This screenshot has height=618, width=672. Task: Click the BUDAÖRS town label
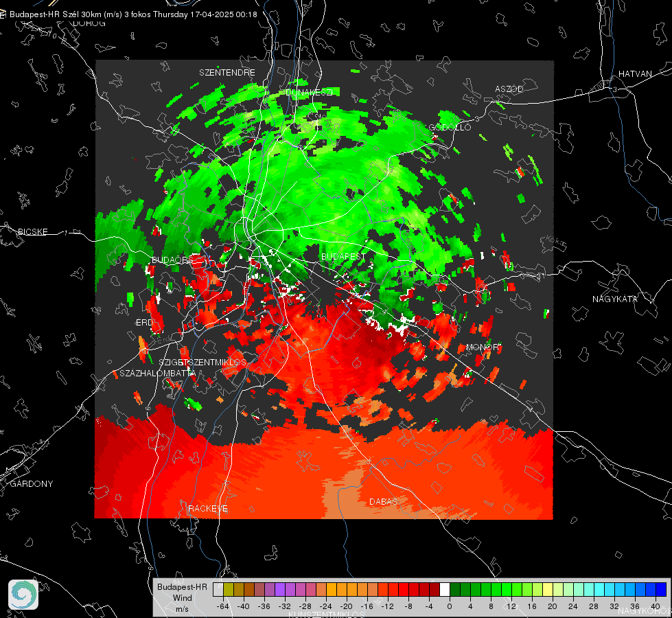tap(172, 260)
